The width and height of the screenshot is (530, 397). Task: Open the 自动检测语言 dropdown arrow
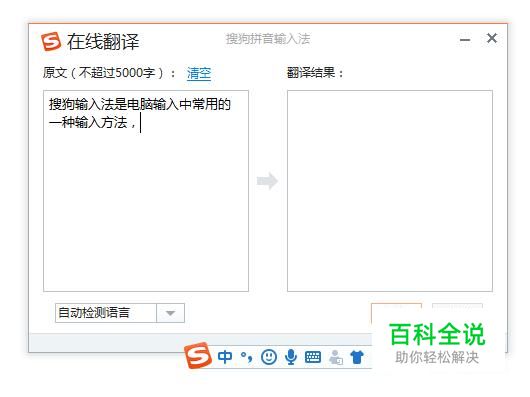click(x=170, y=313)
